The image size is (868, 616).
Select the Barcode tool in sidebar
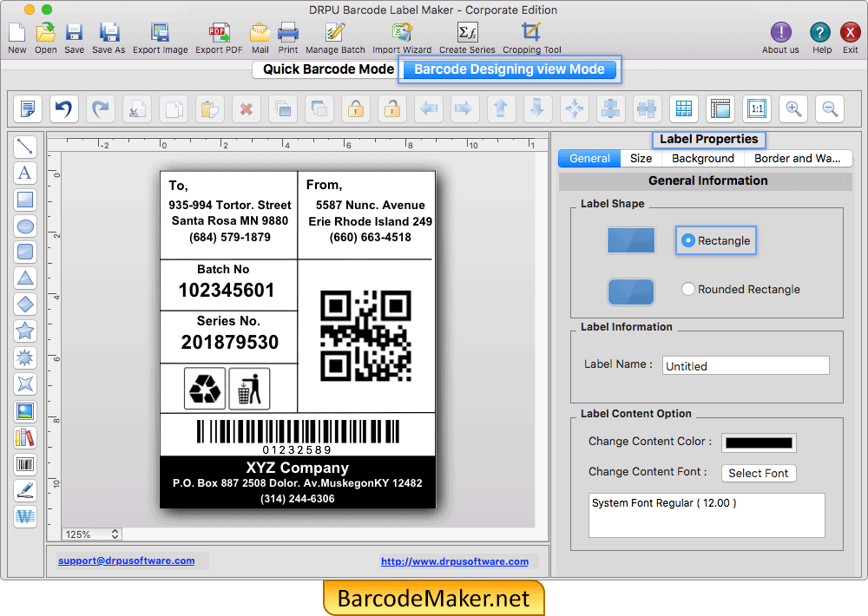pos(25,464)
